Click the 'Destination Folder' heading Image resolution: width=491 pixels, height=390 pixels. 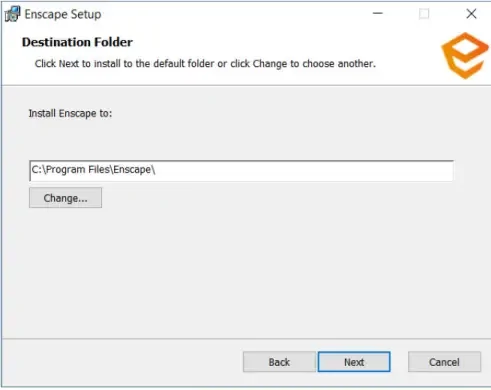(77, 42)
